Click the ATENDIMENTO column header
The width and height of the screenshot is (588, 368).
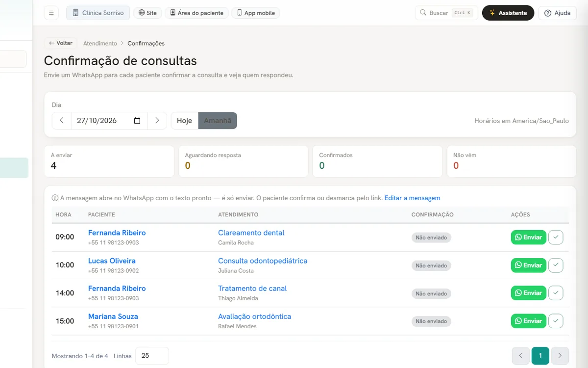point(238,215)
